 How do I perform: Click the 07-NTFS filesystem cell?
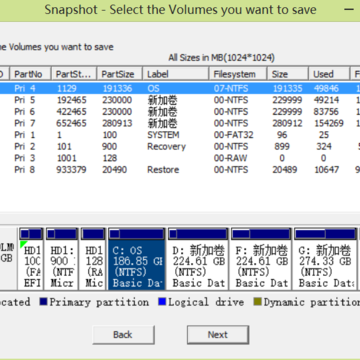(231, 88)
